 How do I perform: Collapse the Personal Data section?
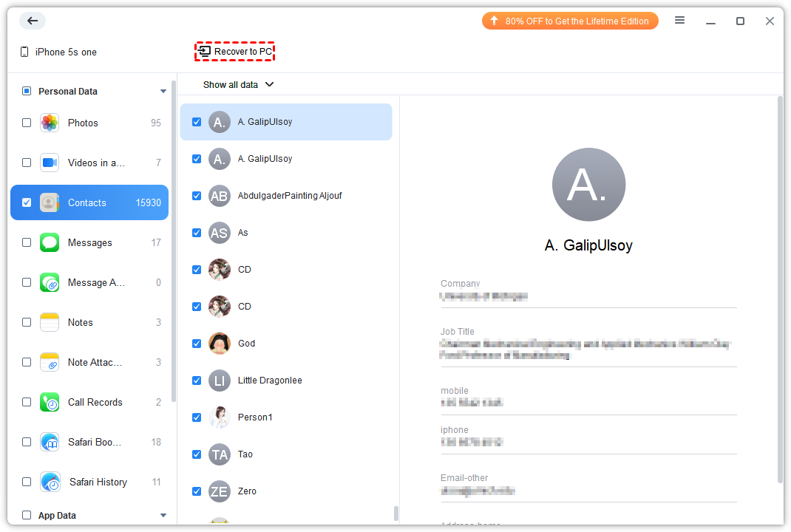pyautogui.click(x=163, y=92)
